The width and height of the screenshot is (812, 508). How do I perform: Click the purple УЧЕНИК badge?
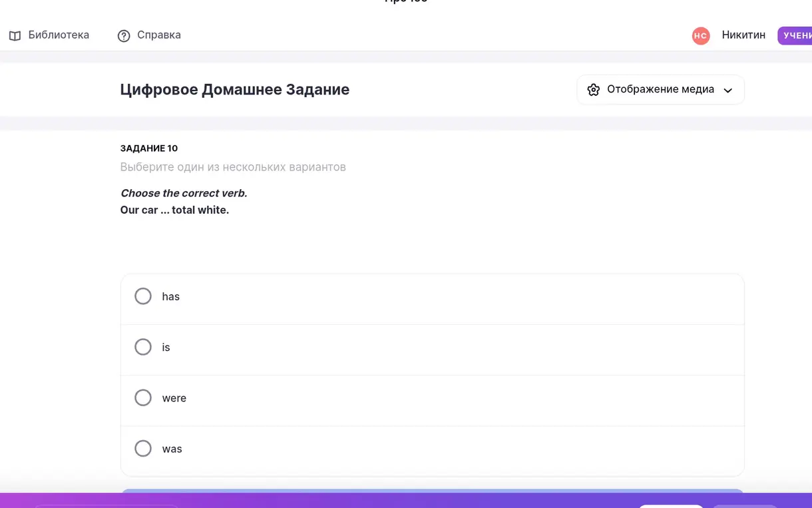pos(795,35)
